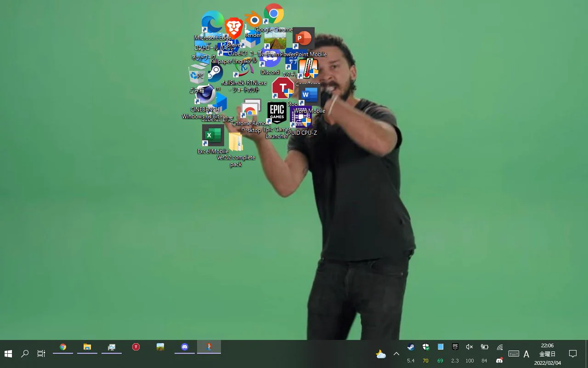The width and height of the screenshot is (588, 368).
Task: Click the green tray value 69
Action: (x=440, y=361)
